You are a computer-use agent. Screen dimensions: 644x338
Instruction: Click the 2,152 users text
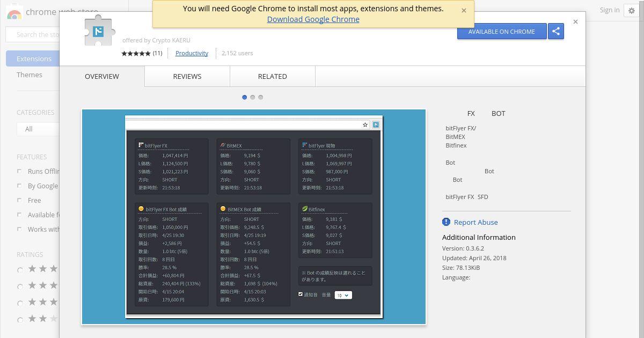(237, 53)
